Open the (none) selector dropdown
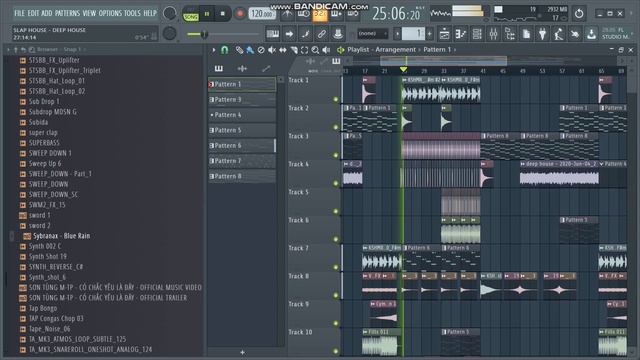640x360 pixels. coord(373,34)
